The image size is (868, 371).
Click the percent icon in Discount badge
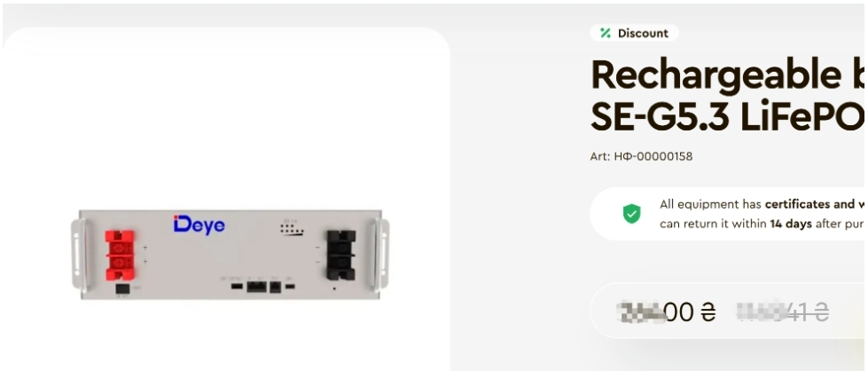pos(606,33)
